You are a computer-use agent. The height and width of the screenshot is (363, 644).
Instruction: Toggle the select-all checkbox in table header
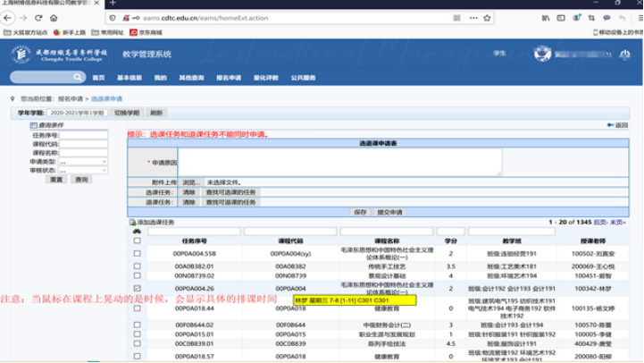coord(137,241)
